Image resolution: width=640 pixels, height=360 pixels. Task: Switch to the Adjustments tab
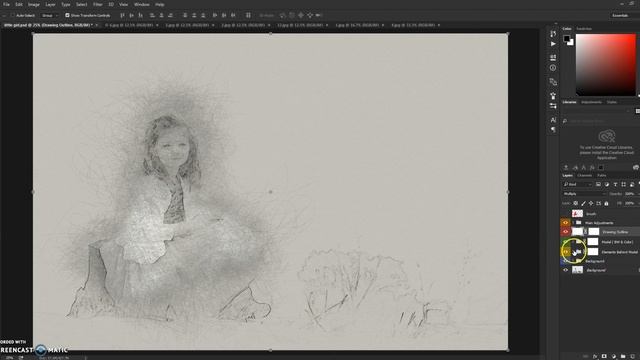(591, 102)
